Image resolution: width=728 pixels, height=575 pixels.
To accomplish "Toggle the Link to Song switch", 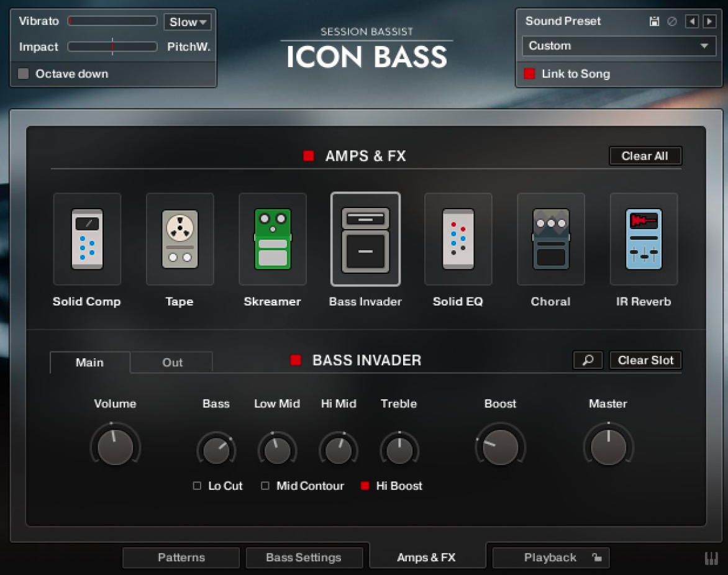I will pyautogui.click(x=529, y=74).
